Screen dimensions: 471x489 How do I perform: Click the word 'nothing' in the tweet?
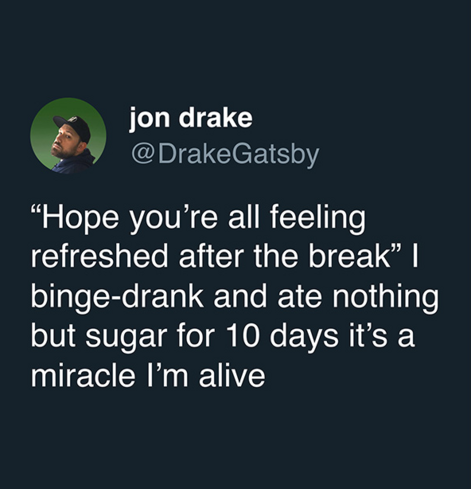pos(385,298)
